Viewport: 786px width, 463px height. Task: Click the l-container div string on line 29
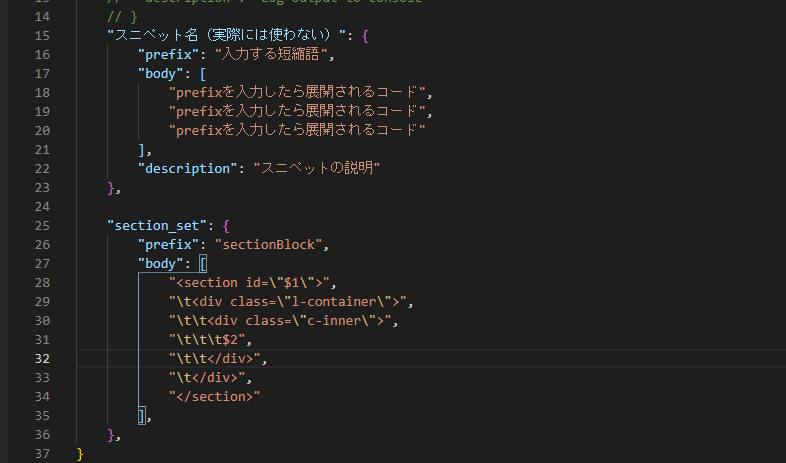pyautogui.click(x=290, y=301)
